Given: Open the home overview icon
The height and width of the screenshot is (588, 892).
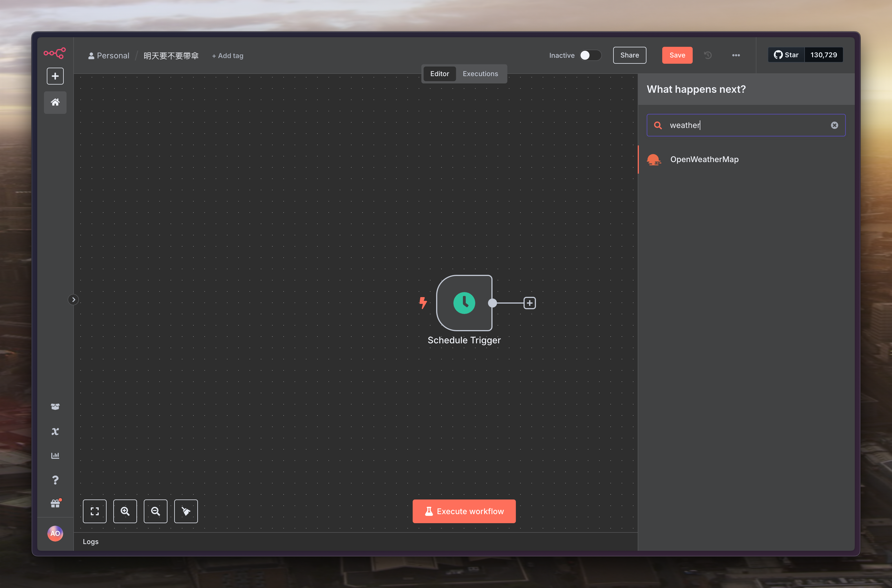Looking at the screenshot, I should click(55, 102).
